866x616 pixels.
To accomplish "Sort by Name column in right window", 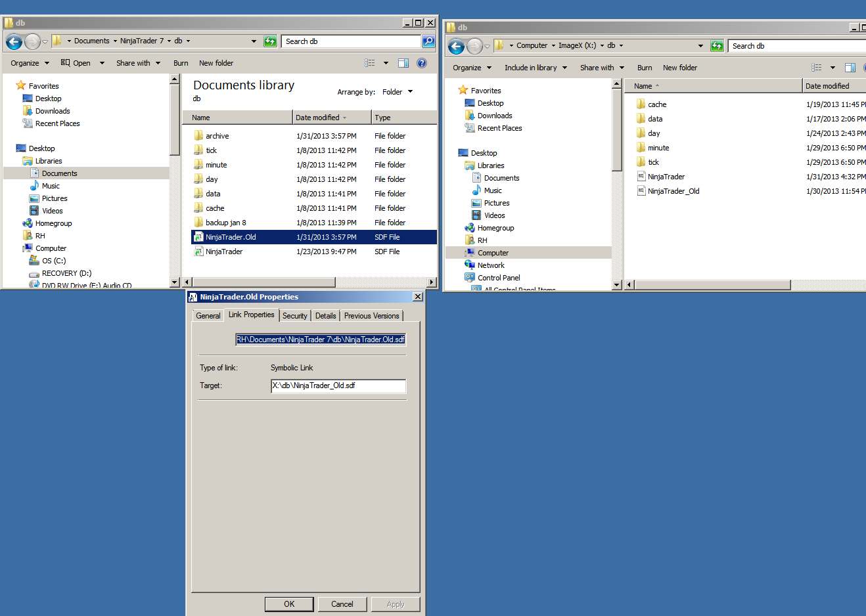I will 714,86.
